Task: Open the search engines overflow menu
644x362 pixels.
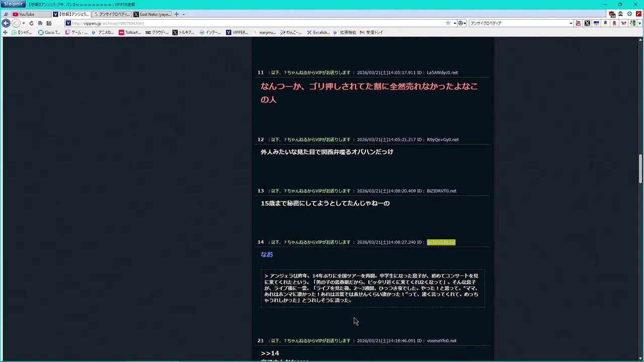Action: [639, 23]
